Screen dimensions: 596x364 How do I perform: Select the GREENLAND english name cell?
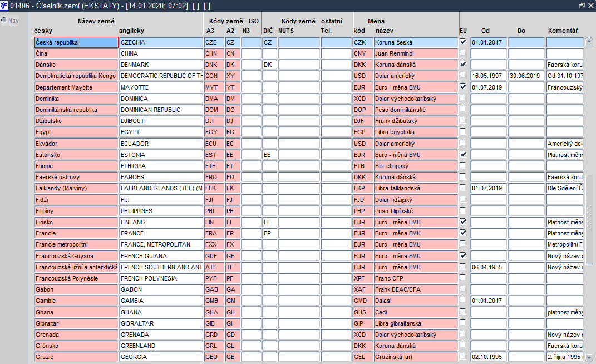161,346
